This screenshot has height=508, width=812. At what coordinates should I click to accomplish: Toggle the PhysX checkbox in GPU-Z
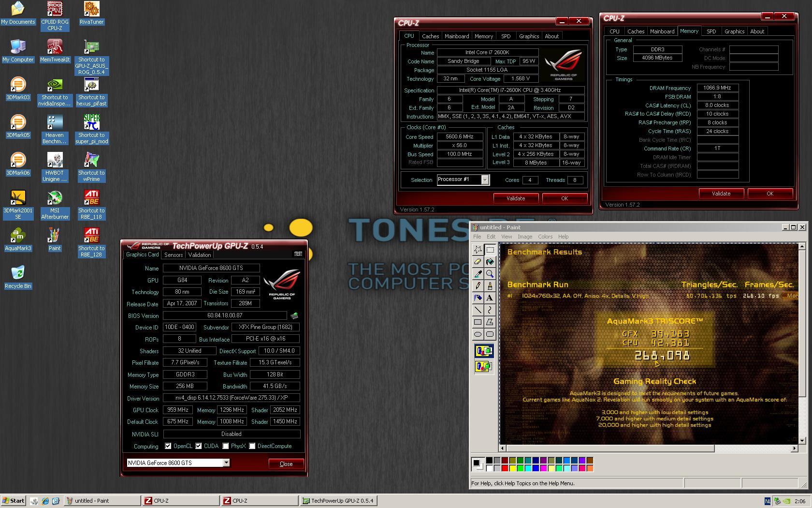[x=225, y=446]
